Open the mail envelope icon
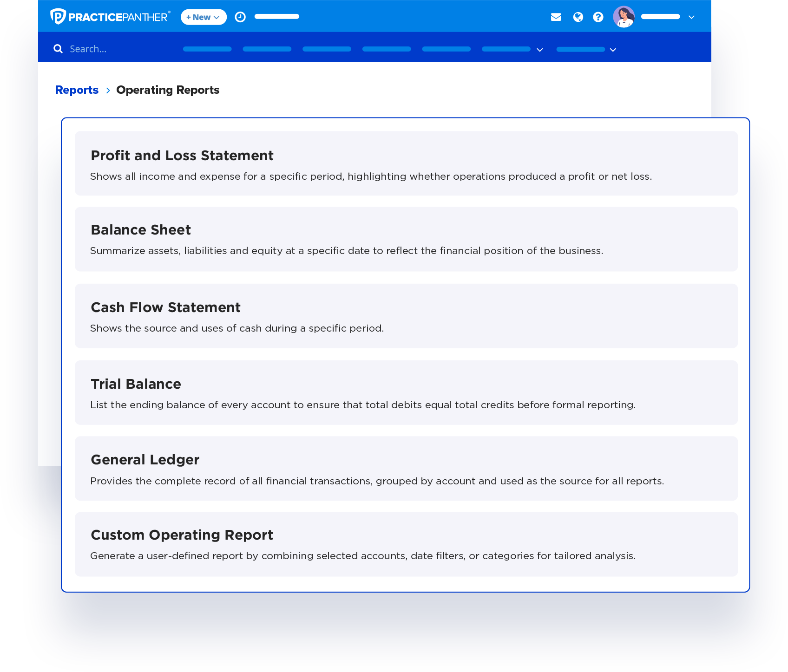Image resolution: width=788 pixels, height=672 pixels. (x=556, y=17)
